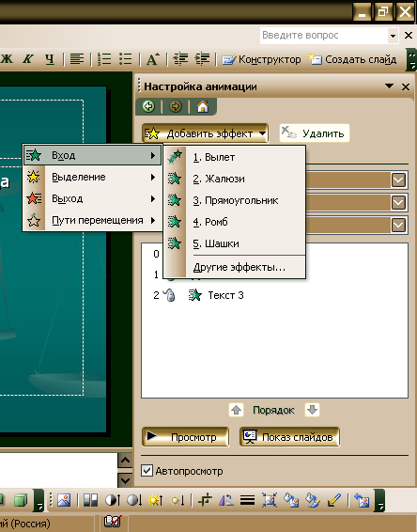This screenshot has width=417, height=532.
Task: Toggle Underline (Ч) formatting
Action: [x=50, y=59]
